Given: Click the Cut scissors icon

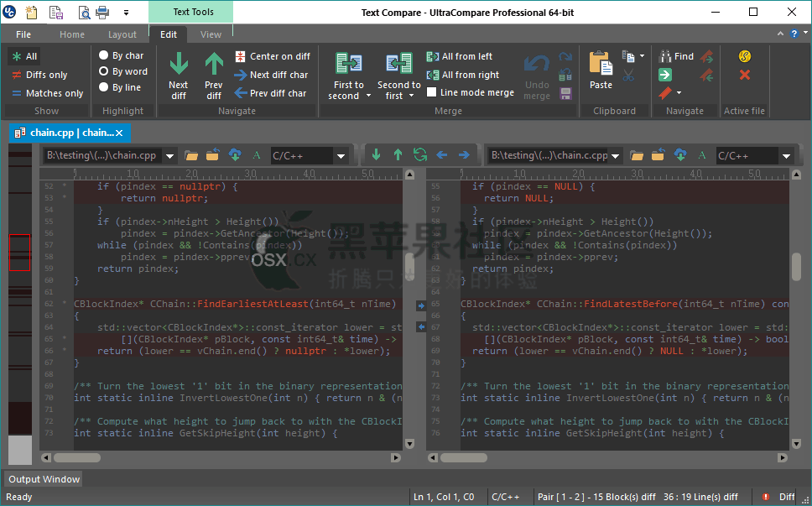Looking at the screenshot, I should (x=628, y=76).
